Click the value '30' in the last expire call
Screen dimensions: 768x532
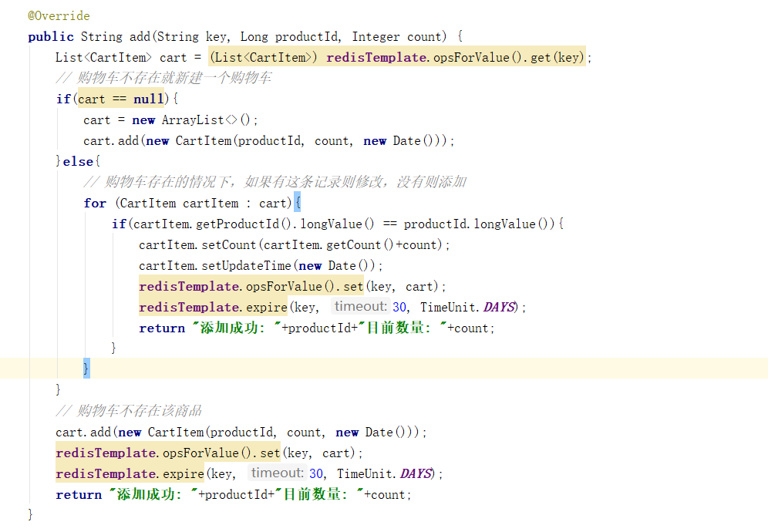click(316, 473)
